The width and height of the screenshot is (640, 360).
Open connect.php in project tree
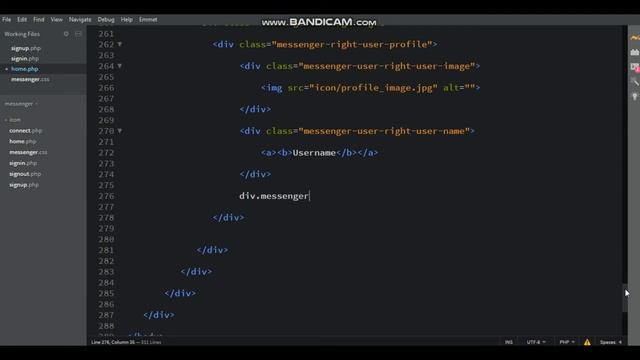point(26,131)
